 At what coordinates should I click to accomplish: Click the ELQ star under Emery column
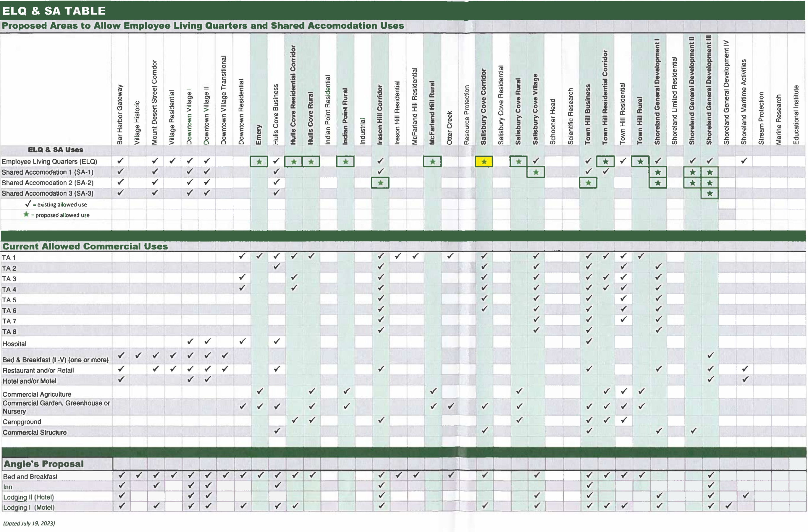[259, 161]
